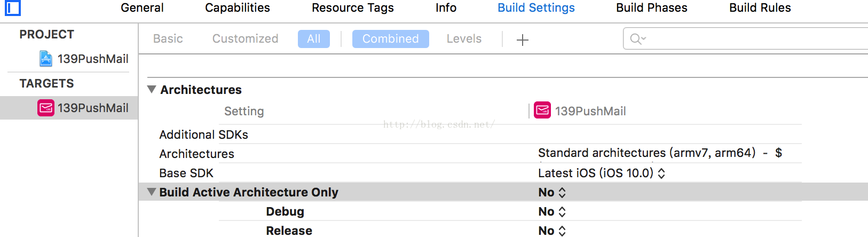The width and height of the screenshot is (868, 237).
Task: Click the 139PushMail project blueprint icon
Action: 46,59
